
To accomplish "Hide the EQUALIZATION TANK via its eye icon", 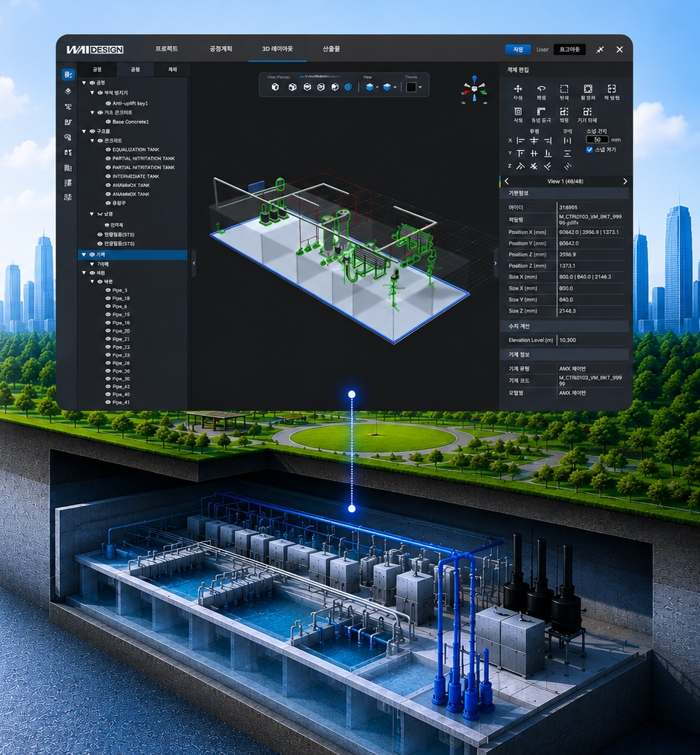I will tap(108, 150).
